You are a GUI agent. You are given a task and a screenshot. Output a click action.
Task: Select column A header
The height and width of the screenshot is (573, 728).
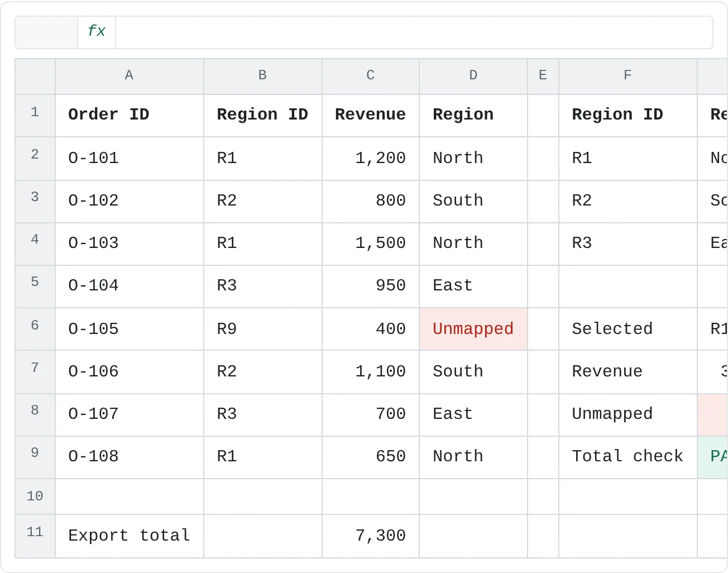pyautogui.click(x=130, y=76)
